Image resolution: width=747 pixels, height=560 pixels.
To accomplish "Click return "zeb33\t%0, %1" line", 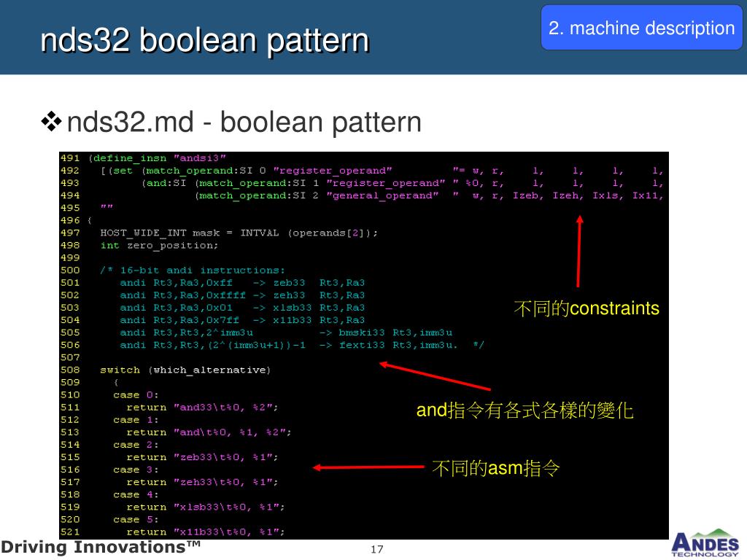I will pyautogui.click(x=203, y=456).
